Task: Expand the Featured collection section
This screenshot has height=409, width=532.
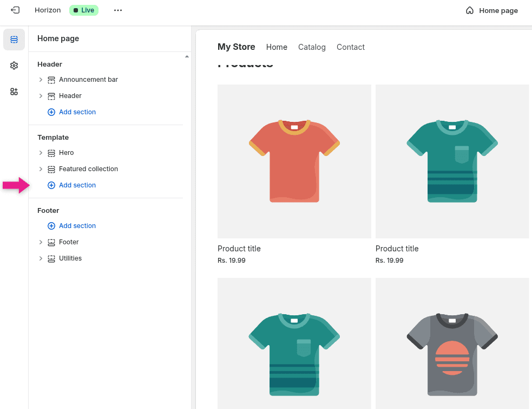Action: 41,168
